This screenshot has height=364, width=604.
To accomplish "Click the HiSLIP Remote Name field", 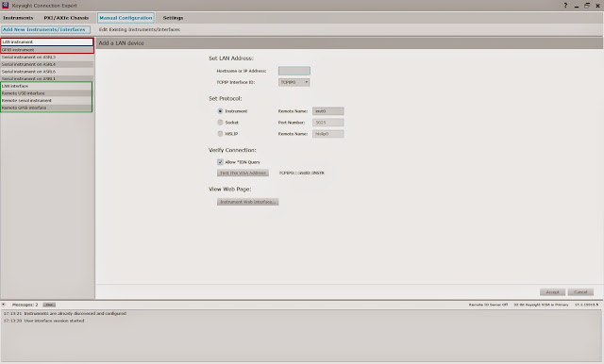I will pos(328,134).
